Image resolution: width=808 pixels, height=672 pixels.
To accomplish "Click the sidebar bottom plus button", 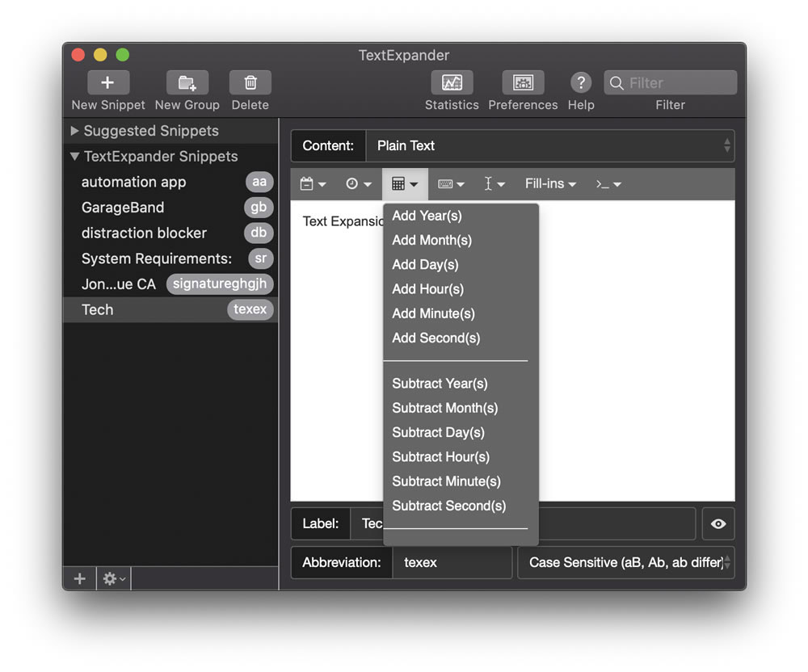I will 80,579.
